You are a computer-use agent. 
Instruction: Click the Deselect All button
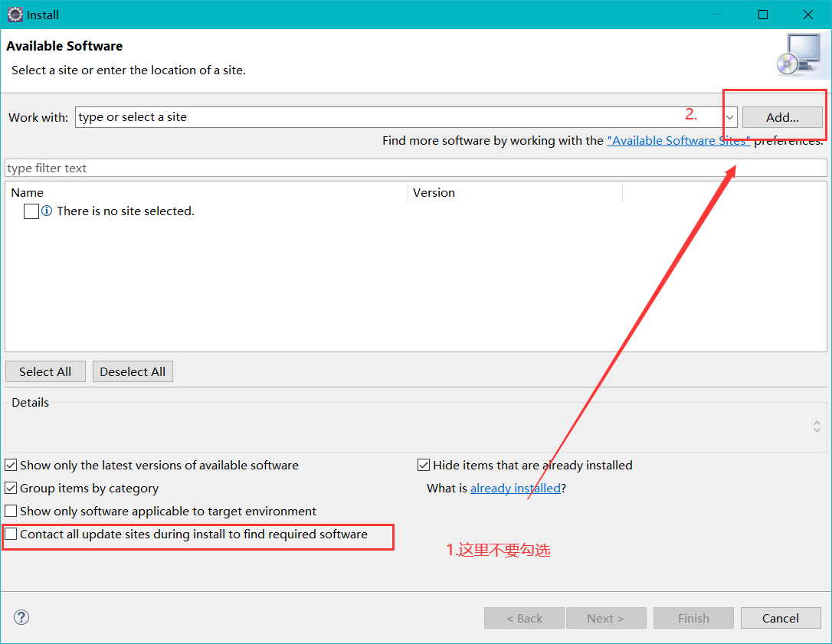133,371
